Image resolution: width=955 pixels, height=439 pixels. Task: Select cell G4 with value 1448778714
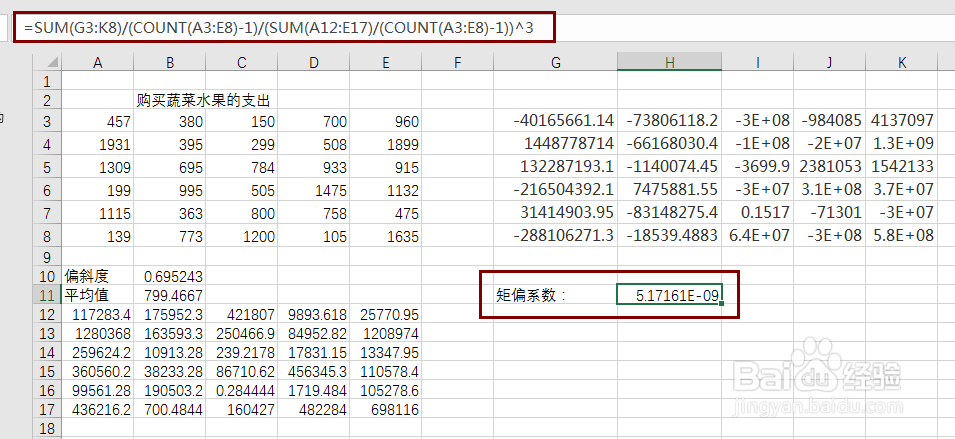tap(555, 144)
